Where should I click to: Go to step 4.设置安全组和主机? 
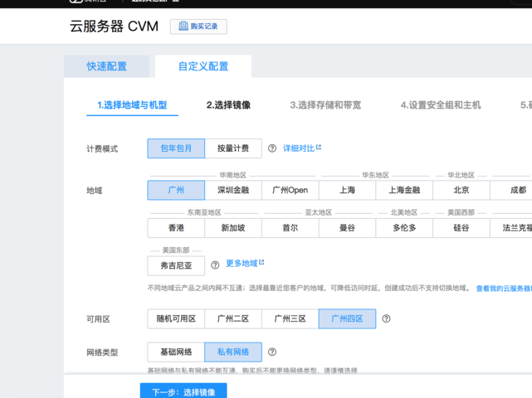click(441, 105)
